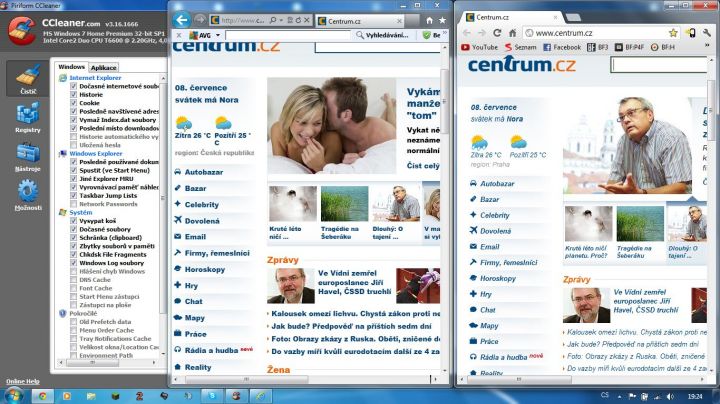
Task: Click the reload button in Chrome
Action: [x=497, y=33]
